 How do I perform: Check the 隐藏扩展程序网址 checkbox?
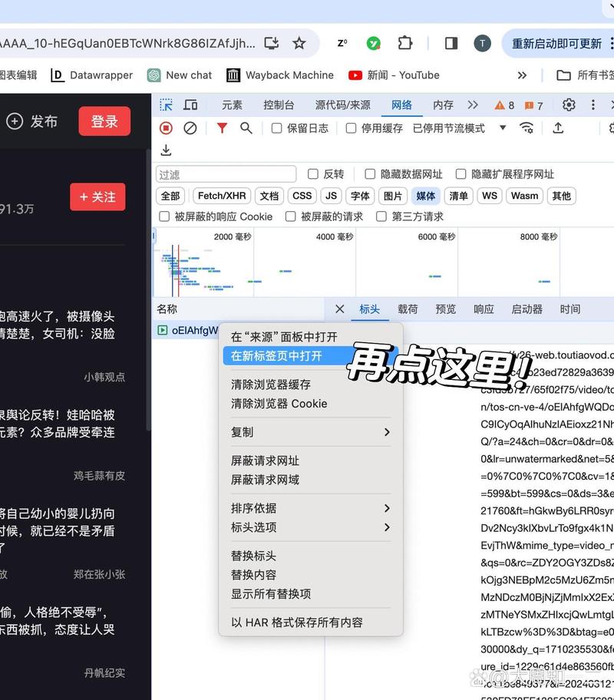tap(460, 174)
